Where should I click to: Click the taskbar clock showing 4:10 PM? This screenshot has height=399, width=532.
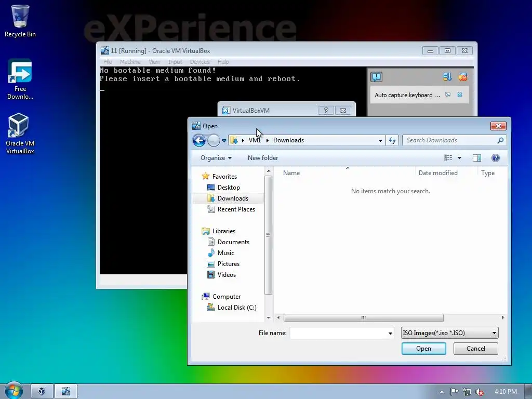pos(506,392)
